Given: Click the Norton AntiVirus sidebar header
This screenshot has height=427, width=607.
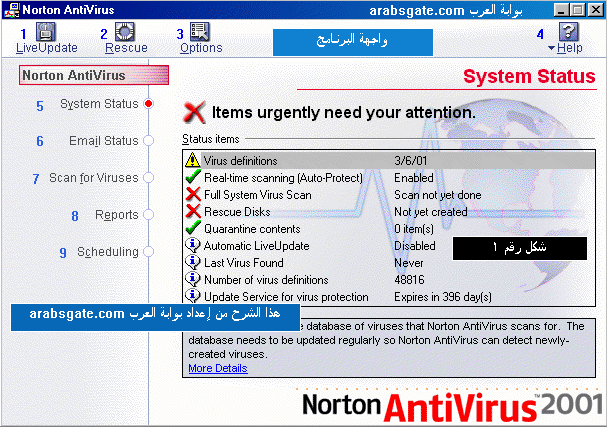Looking at the screenshot, I should [94, 75].
